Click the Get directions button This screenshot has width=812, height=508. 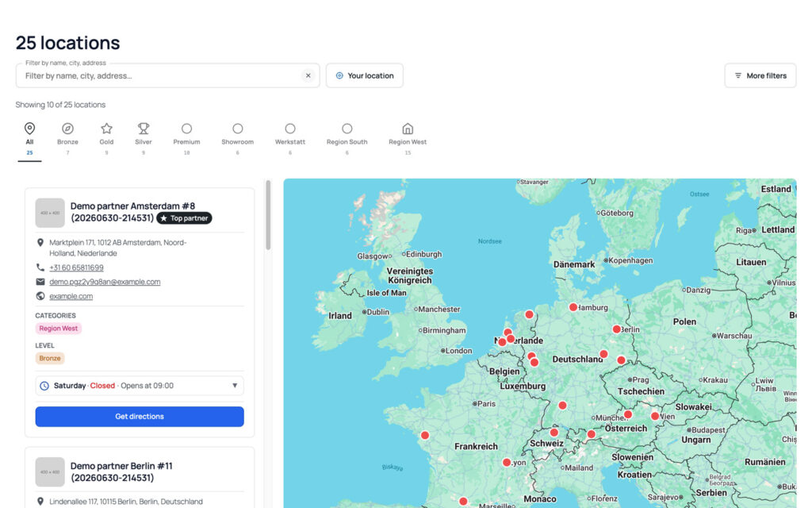pos(140,416)
